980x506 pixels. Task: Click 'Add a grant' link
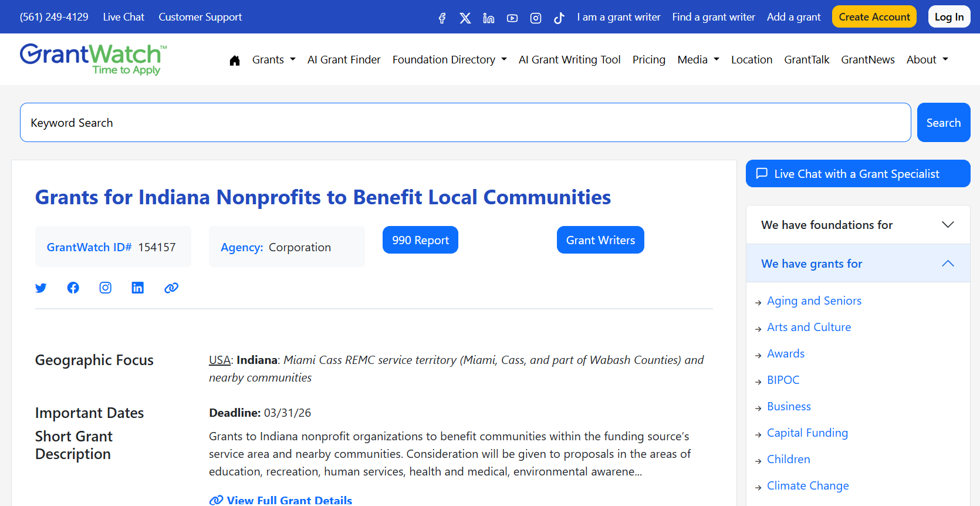pyautogui.click(x=793, y=17)
